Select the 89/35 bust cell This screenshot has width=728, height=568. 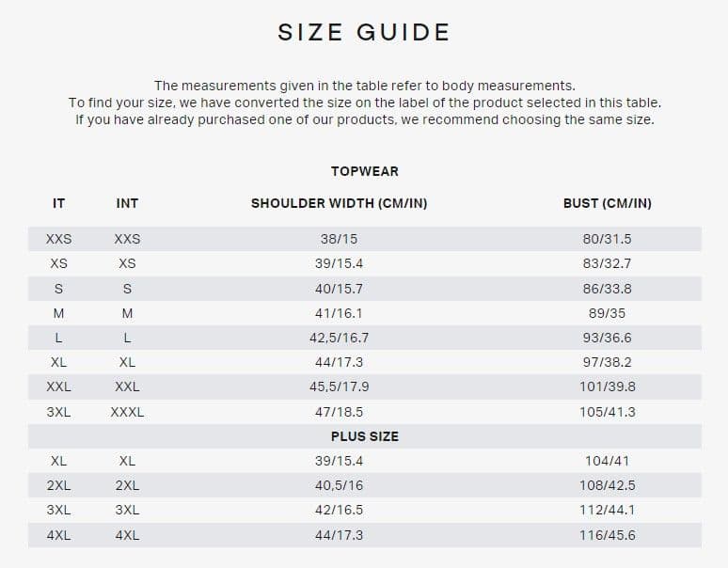pos(607,313)
